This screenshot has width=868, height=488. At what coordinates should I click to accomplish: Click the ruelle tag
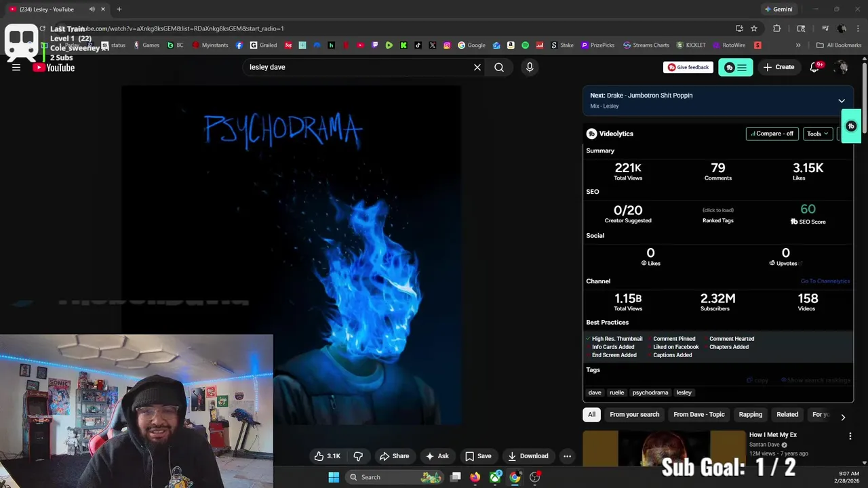pos(616,392)
